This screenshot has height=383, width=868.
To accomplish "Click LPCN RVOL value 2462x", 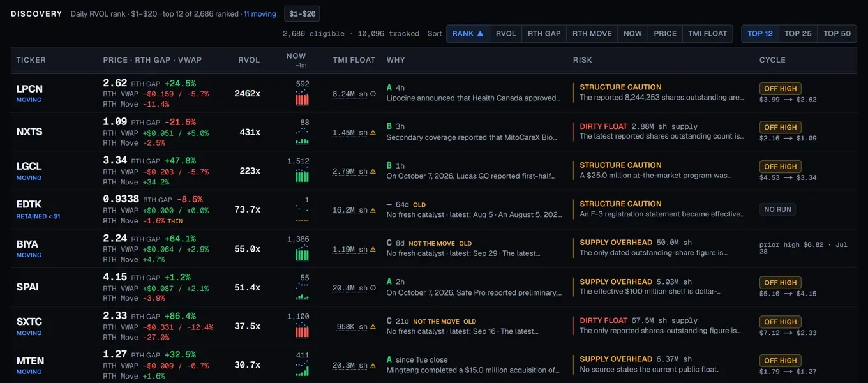I will click(247, 94).
